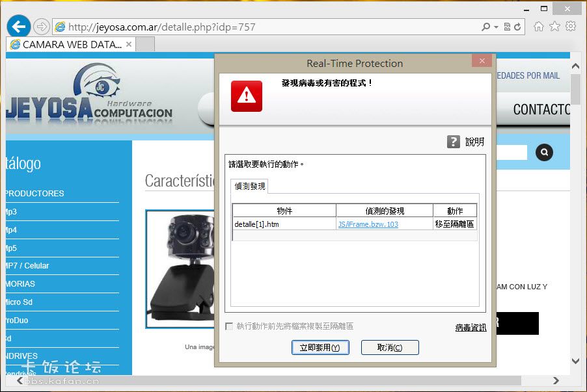Click the 物件 column header
Screen dimensions: 587x392
tap(284, 211)
